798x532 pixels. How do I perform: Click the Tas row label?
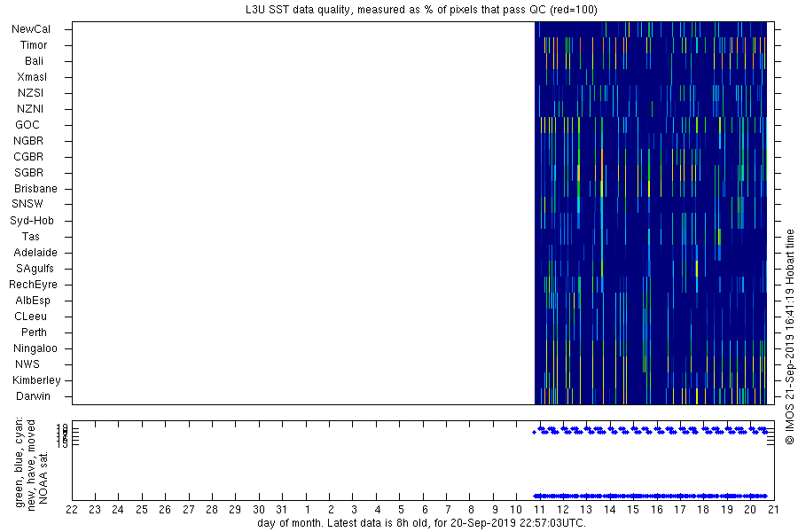(30, 236)
